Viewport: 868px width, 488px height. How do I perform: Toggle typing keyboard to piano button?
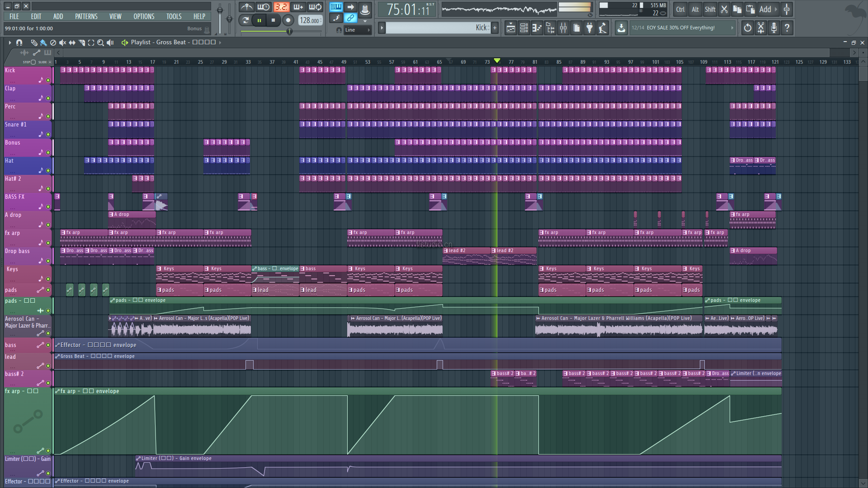tap(336, 7)
